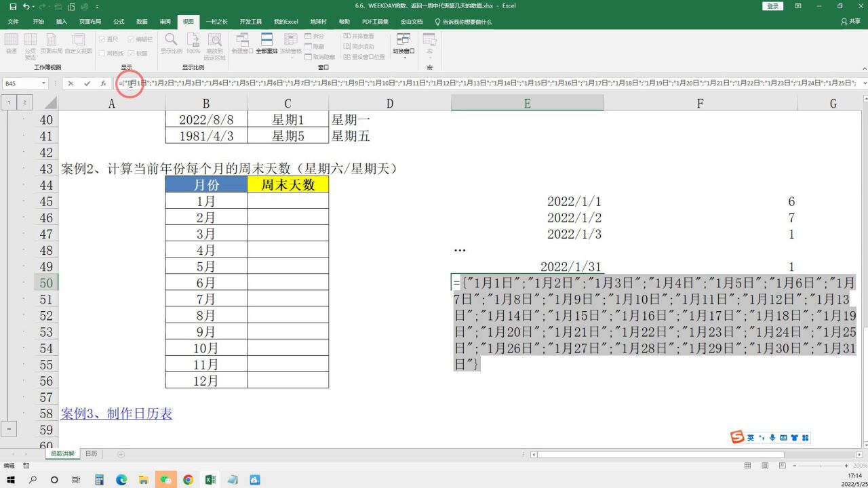This screenshot has height=488, width=868.
Task: Open the 告诉我你想要做什么 search lightbulb
Action: (438, 22)
